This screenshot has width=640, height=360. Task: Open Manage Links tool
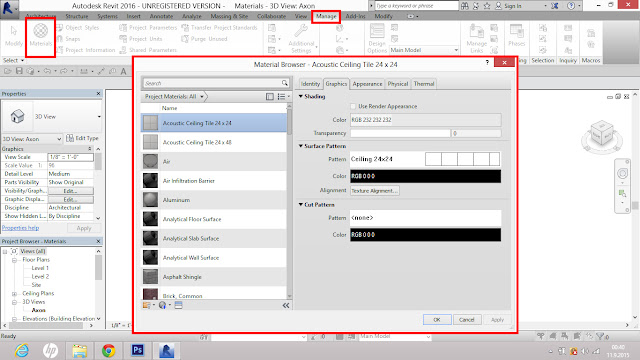pyautogui.click(x=476, y=38)
